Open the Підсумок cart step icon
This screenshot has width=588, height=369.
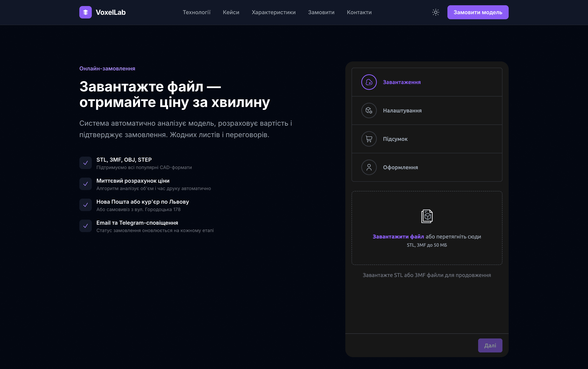pos(369,139)
